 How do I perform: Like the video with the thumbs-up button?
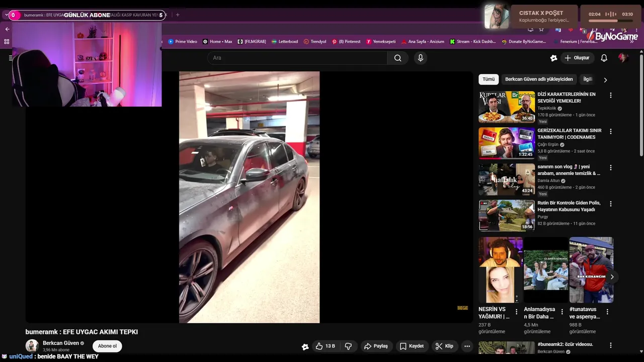[x=325, y=346]
